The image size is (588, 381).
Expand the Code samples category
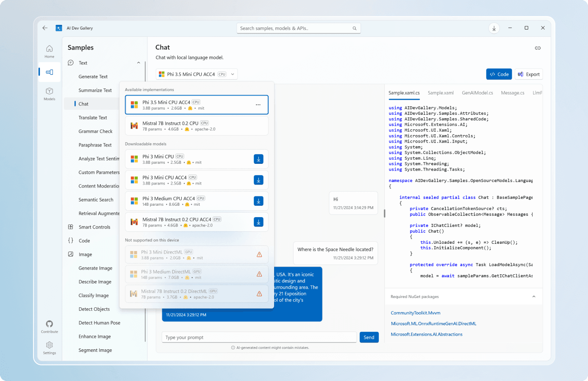[x=84, y=241]
